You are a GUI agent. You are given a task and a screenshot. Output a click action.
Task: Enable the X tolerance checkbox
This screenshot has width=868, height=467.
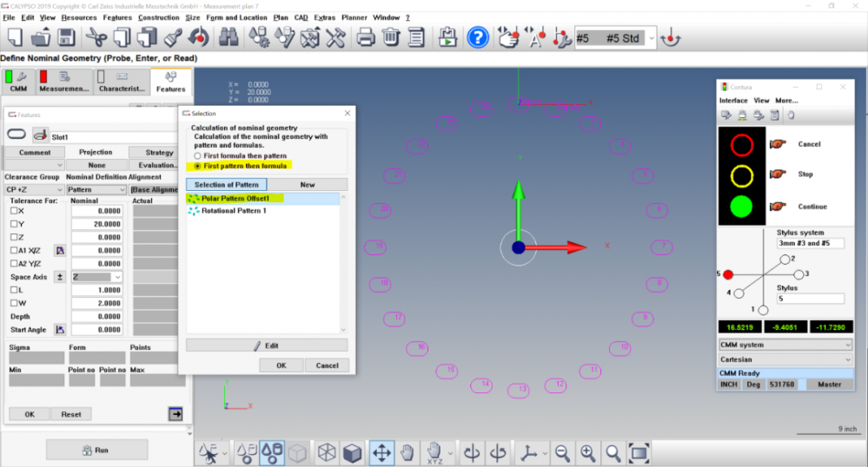click(x=13, y=211)
